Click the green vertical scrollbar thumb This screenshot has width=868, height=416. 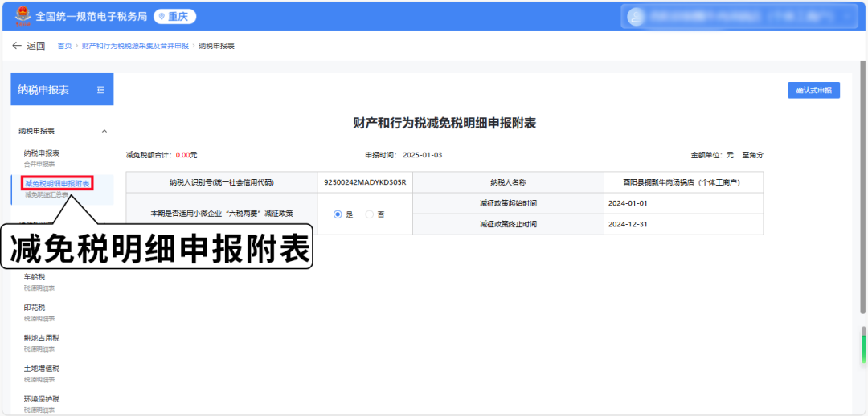tap(864, 348)
